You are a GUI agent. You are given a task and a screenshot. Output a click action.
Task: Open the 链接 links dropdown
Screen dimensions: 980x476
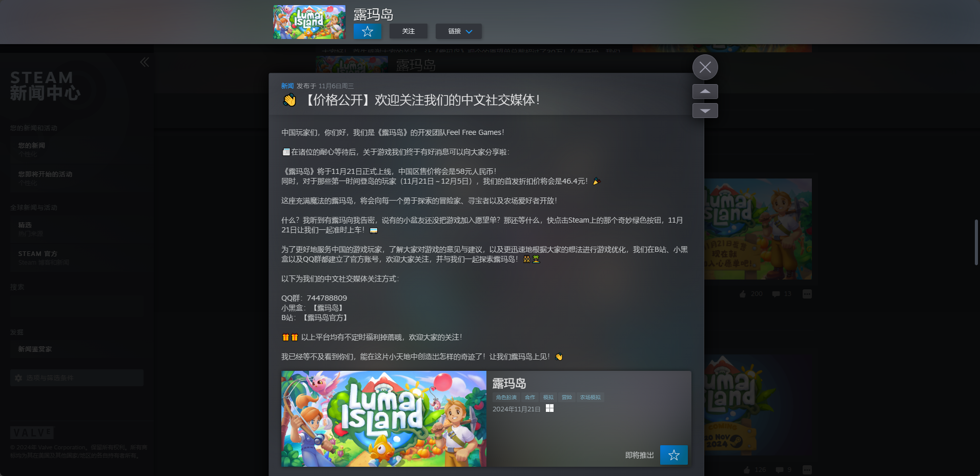point(459,31)
